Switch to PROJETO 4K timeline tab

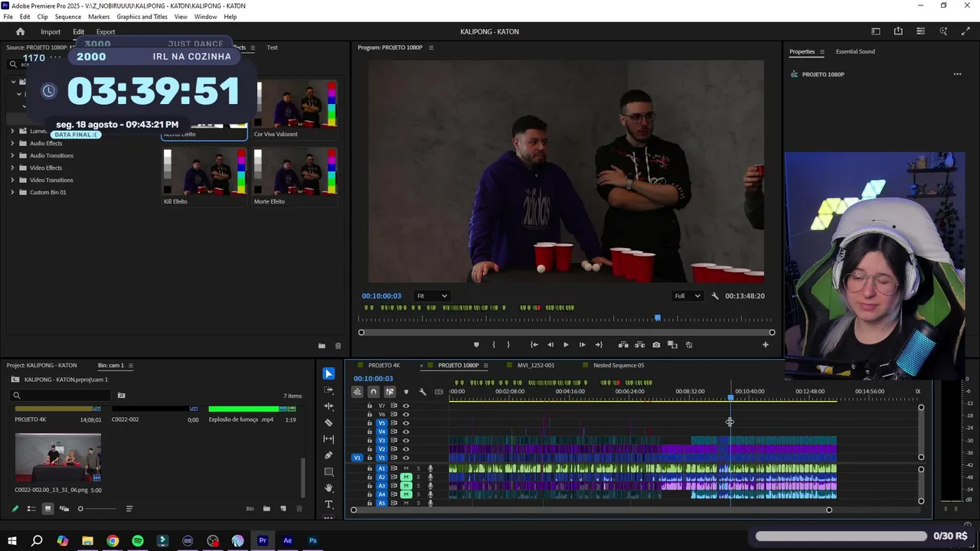pos(384,365)
